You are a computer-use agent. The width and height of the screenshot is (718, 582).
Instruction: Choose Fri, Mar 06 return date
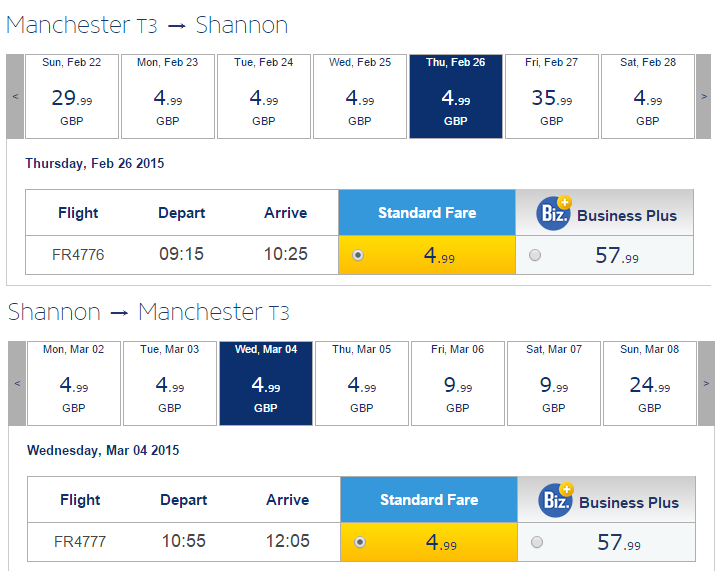(458, 383)
